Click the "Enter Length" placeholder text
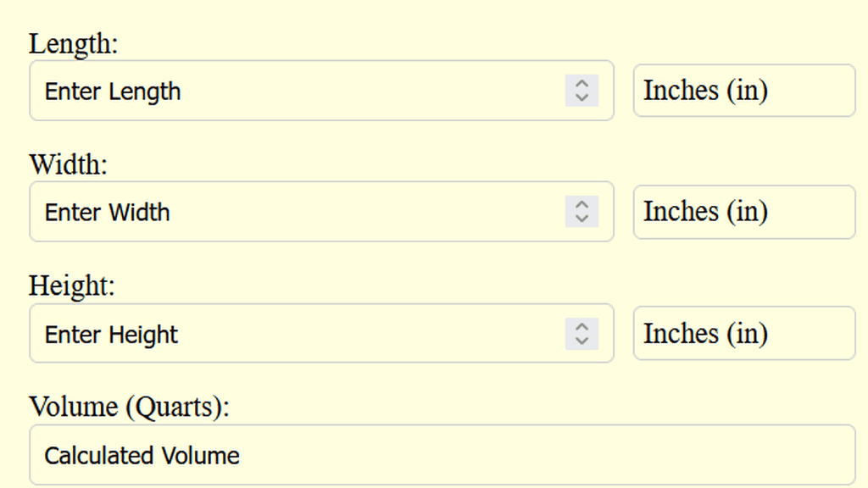 113,91
